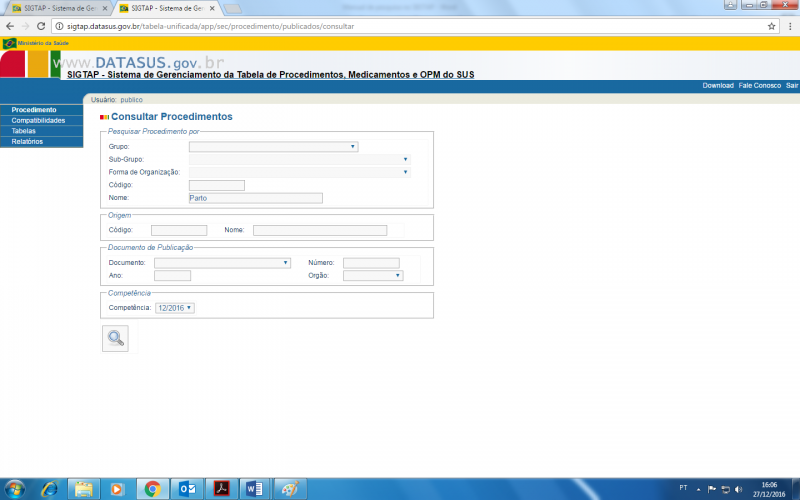
Task: Change Competência 12/2016 dropdown
Action: point(174,308)
